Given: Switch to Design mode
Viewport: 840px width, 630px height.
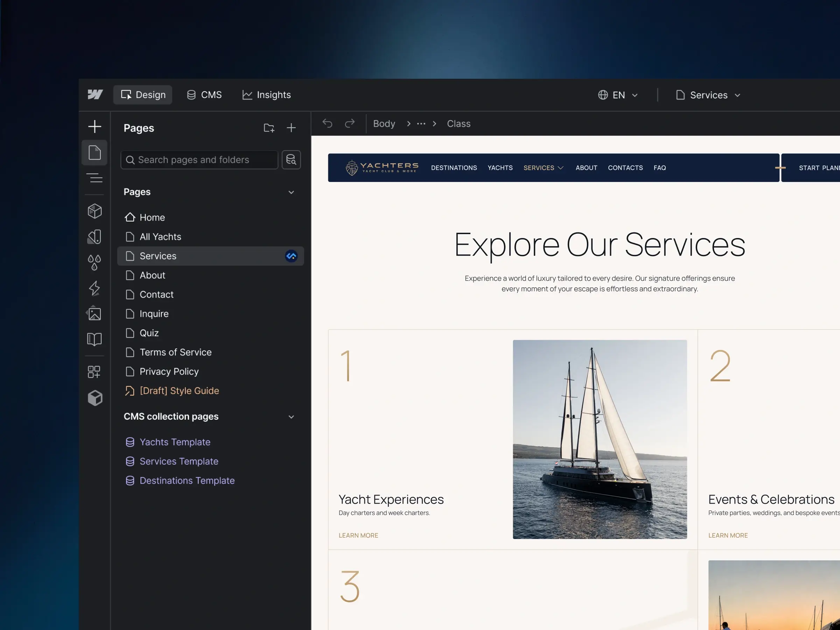Looking at the screenshot, I should coord(143,95).
